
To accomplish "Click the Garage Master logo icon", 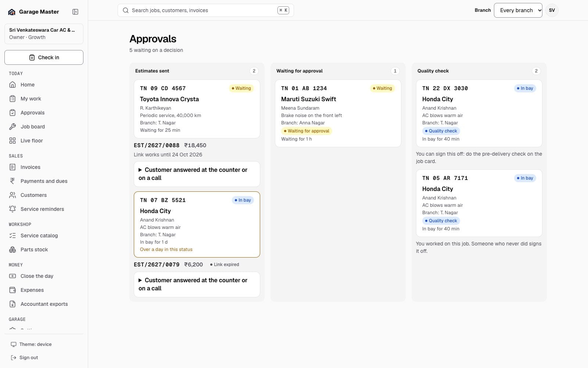I will 12,12.
